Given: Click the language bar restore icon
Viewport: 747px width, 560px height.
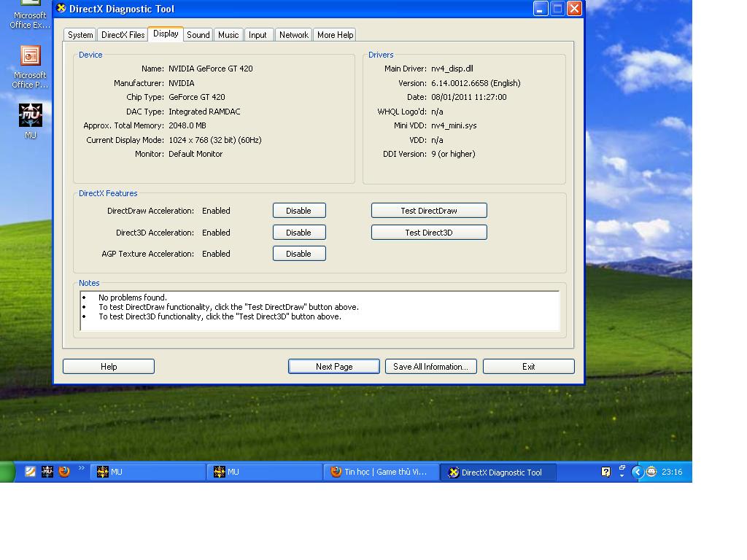Looking at the screenshot, I should pyautogui.click(x=622, y=467).
